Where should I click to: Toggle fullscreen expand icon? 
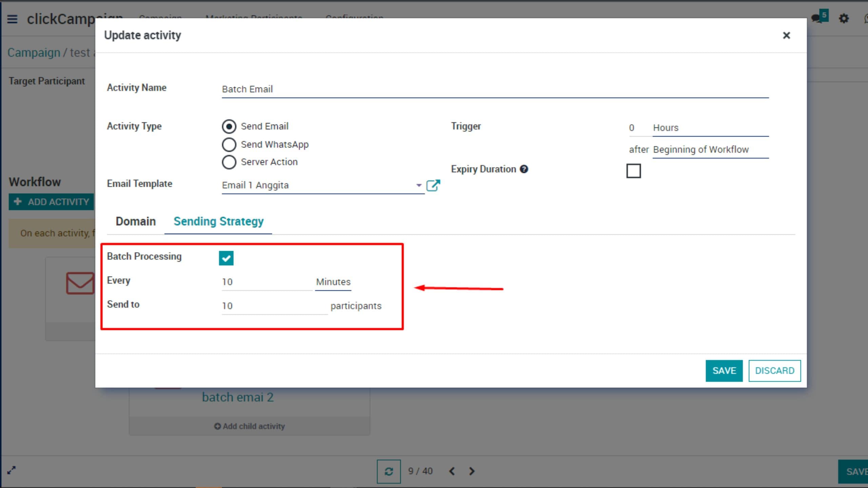(12, 470)
